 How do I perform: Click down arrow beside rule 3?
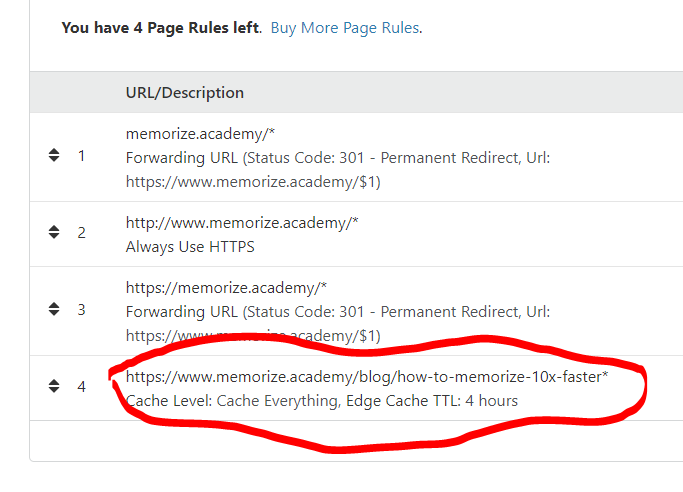pyautogui.click(x=54, y=313)
